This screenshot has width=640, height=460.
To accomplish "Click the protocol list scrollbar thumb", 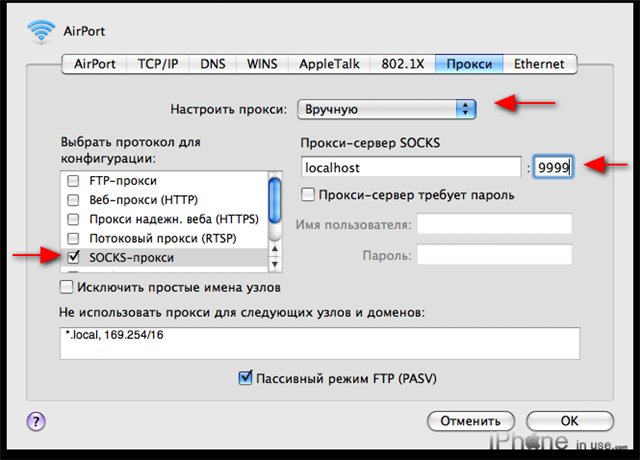I will [x=275, y=201].
